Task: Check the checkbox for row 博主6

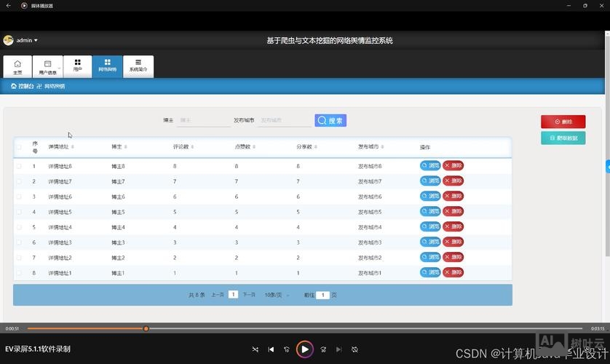Action: [19, 197]
